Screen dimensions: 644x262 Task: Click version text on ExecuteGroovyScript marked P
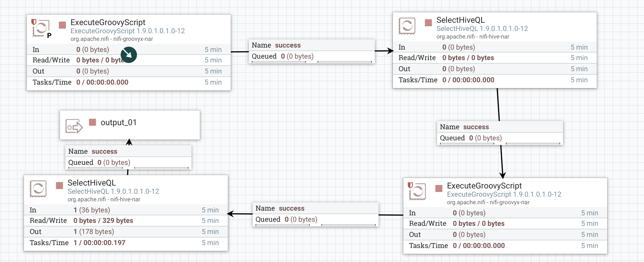128,31
